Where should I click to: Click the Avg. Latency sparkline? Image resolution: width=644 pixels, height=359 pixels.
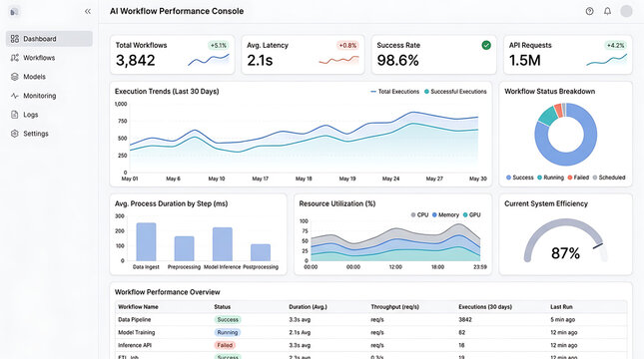coord(338,60)
